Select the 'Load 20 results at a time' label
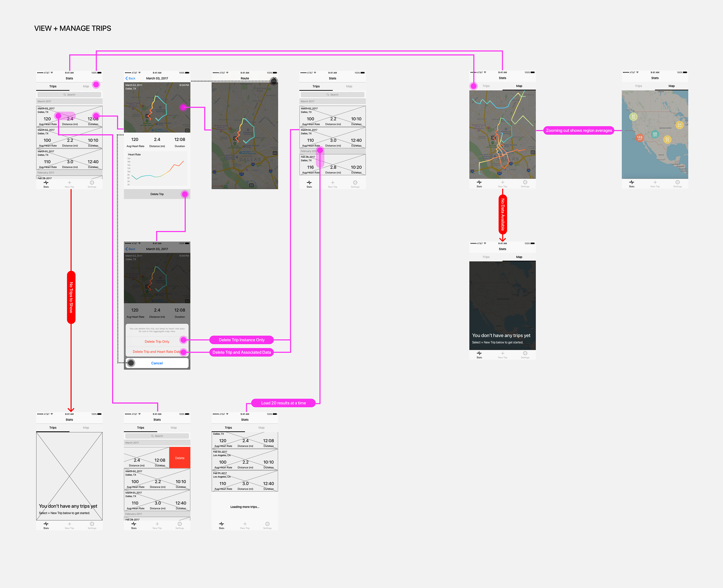 click(x=283, y=403)
